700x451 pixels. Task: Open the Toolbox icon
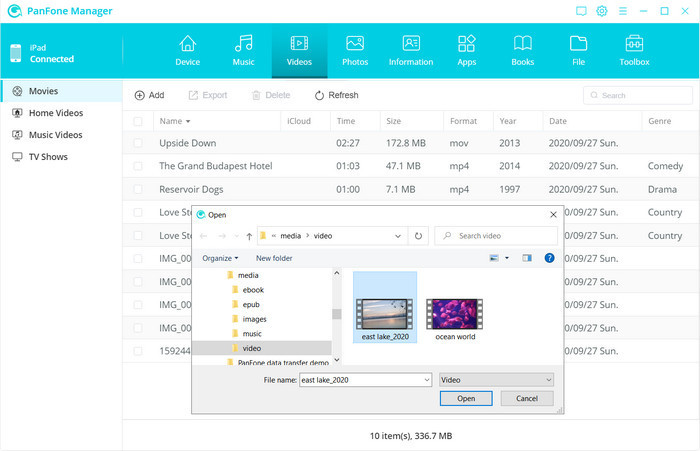pos(634,44)
